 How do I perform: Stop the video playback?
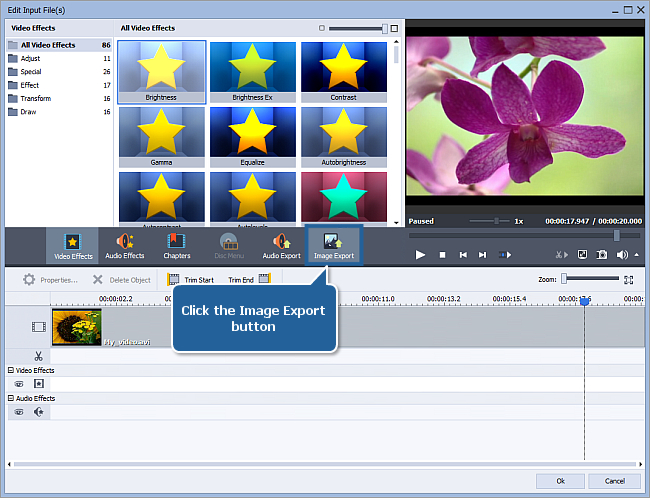point(442,255)
